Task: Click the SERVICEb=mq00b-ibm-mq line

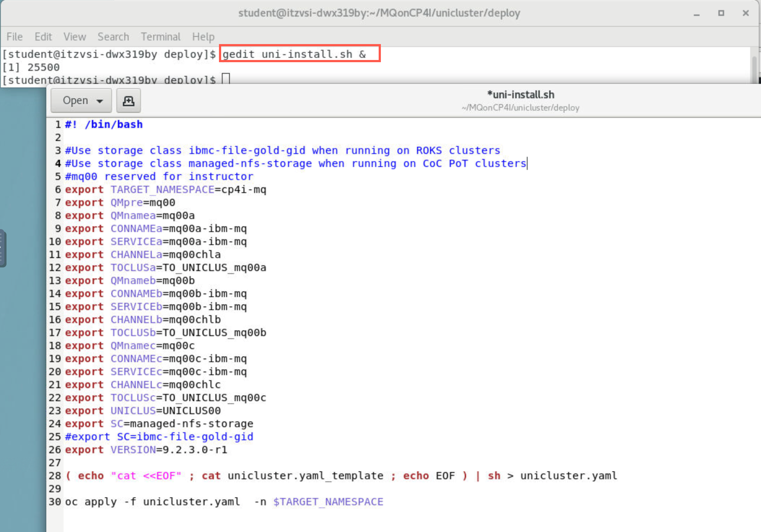Action: pyautogui.click(x=156, y=306)
